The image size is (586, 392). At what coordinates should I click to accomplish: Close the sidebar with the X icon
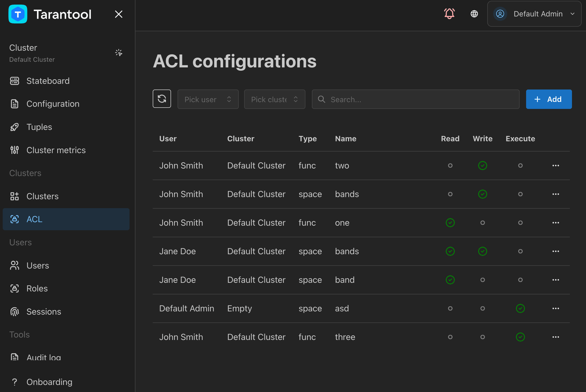(x=119, y=14)
